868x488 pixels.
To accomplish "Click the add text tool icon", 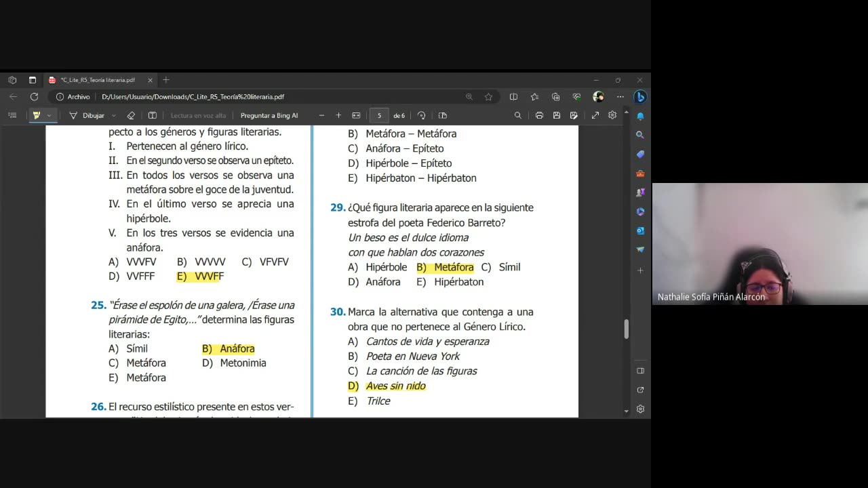I will 153,115.
